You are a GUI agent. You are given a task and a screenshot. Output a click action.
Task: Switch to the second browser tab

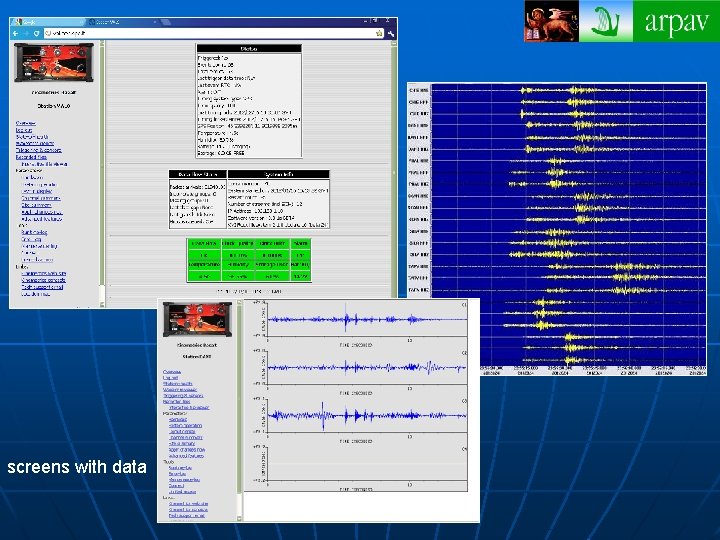[122, 22]
